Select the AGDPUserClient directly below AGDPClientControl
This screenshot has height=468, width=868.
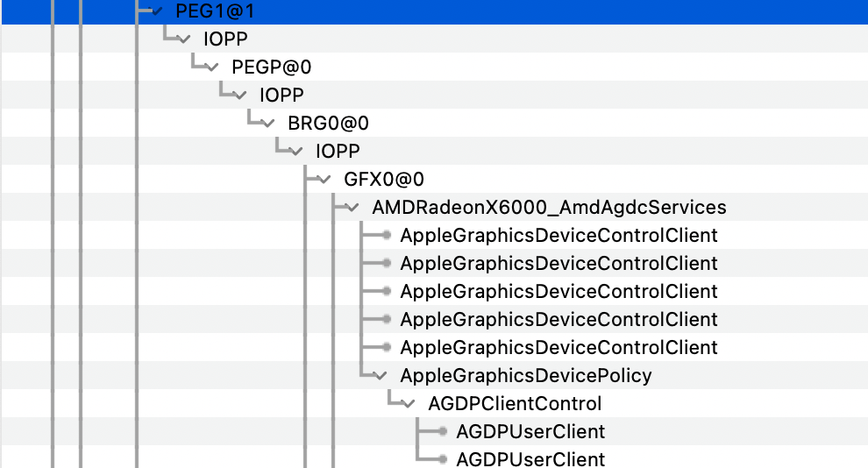pyautogui.click(x=530, y=431)
